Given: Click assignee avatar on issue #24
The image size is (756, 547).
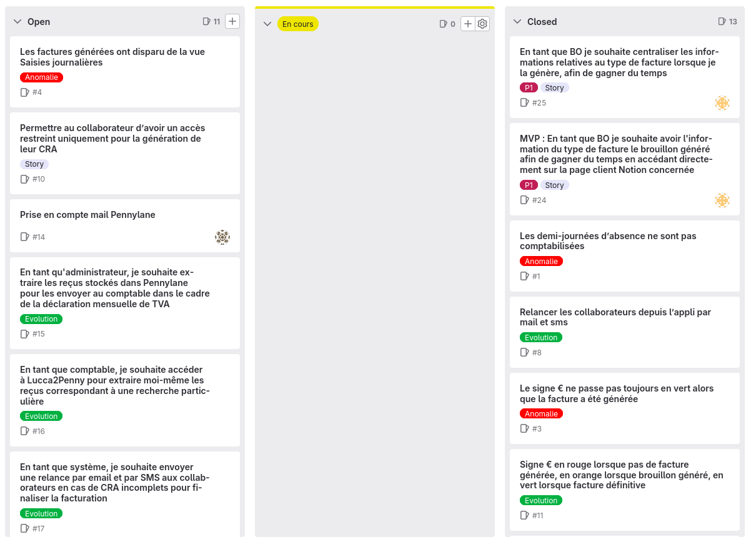Looking at the screenshot, I should (722, 200).
